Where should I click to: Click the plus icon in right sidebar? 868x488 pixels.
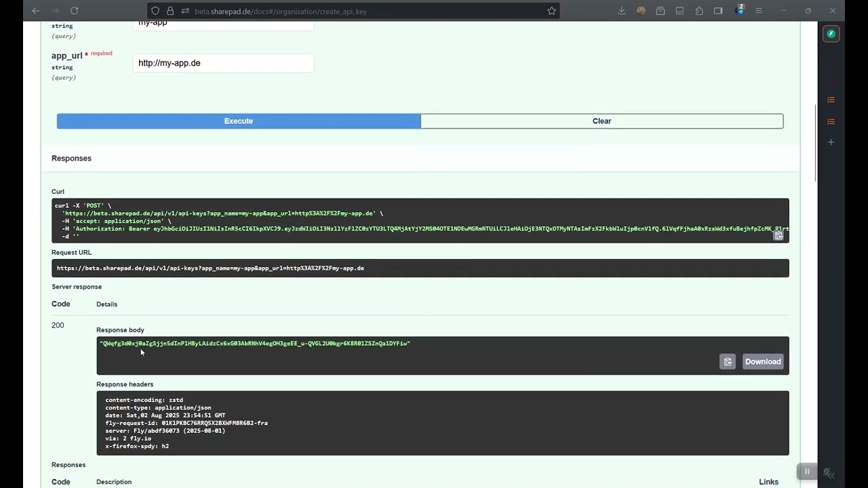[x=831, y=142]
